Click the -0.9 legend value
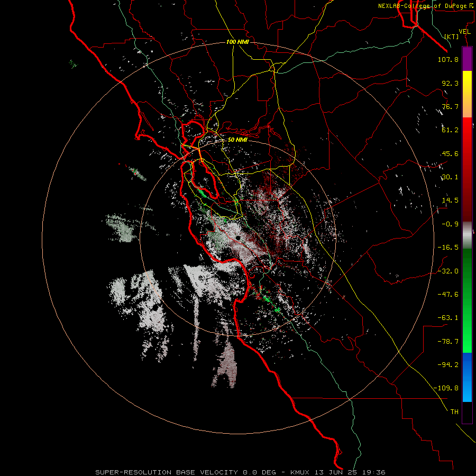Viewport: 476px width, 476px height. [450, 224]
